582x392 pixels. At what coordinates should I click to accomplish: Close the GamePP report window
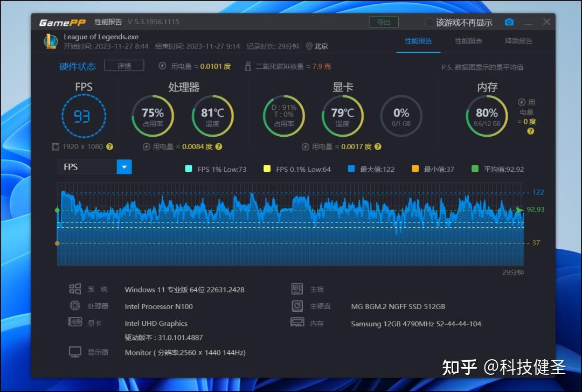coord(547,22)
